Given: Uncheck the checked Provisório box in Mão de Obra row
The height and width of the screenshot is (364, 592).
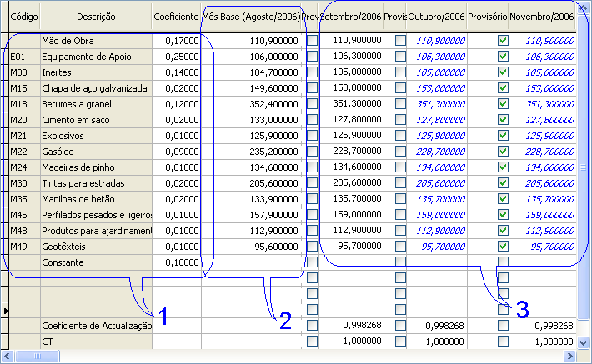Looking at the screenshot, I should click(503, 40).
